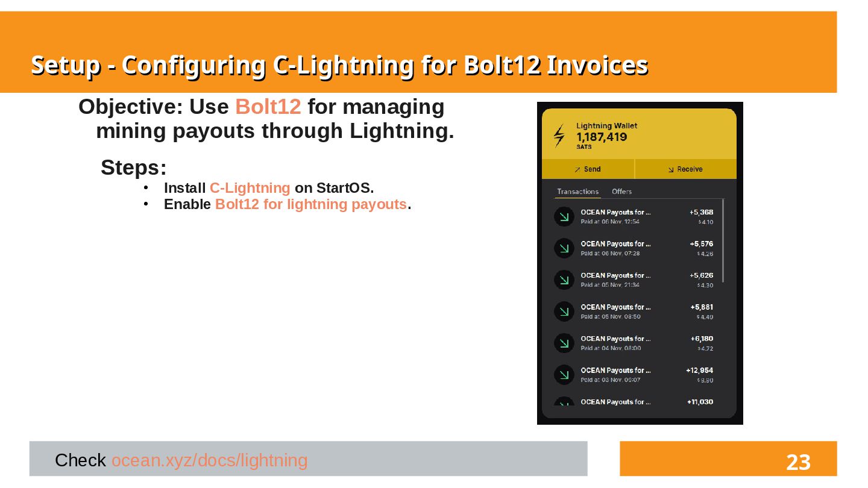Viewport: 868px width, 488px height.
Task: Click 'Paid at 06 Nov, 07:28' text
Action: [610, 254]
